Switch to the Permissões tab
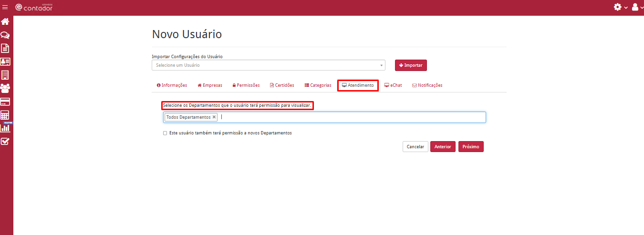Viewport: 644px width, 235px height. [246, 85]
